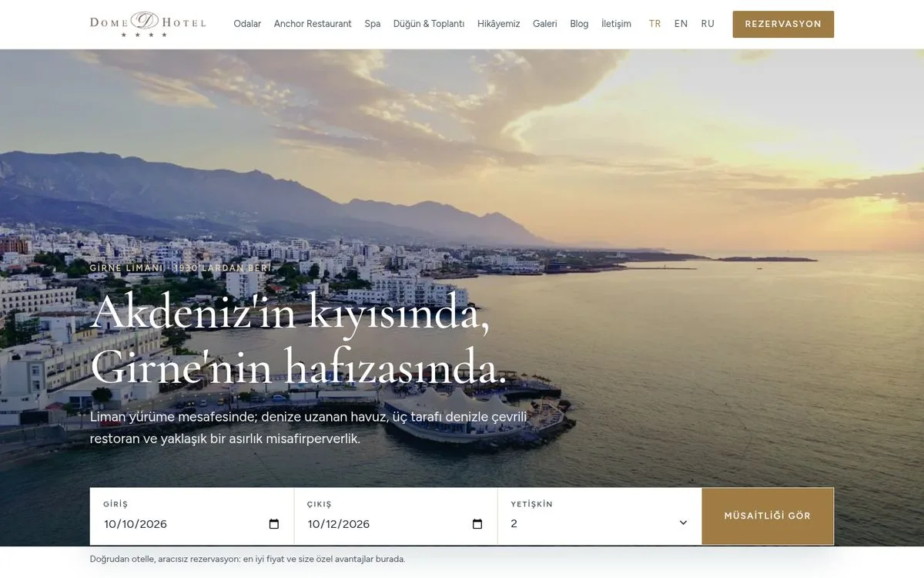Select the Çıkış date field 10/12/2026
The image size is (924, 578).
(x=395, y=524)
